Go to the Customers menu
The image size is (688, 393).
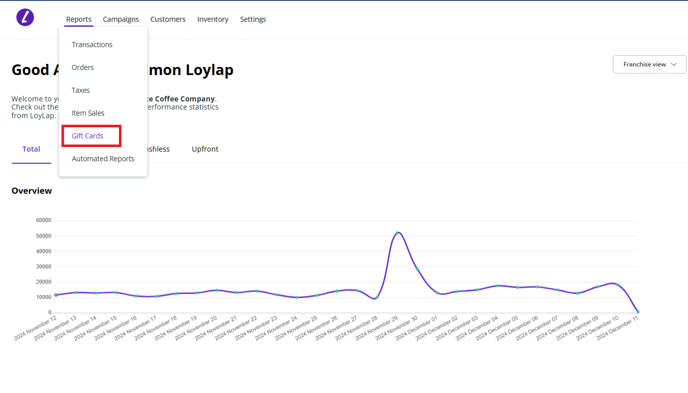168,19
